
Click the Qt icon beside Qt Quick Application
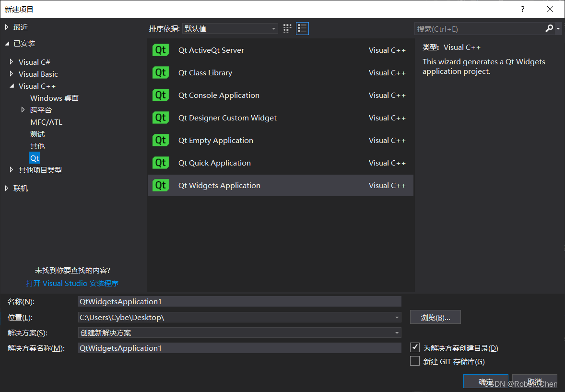pos(161,163)
